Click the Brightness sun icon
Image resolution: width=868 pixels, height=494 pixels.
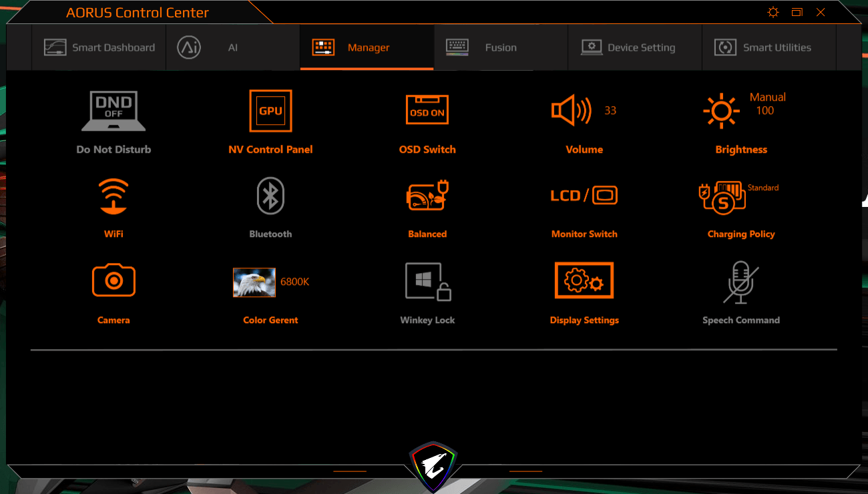[722, 111]
